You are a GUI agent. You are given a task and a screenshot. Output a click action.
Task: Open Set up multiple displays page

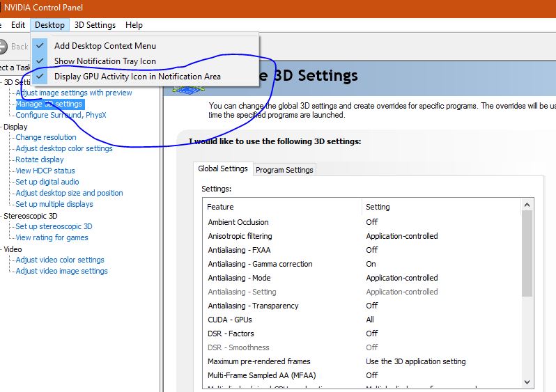click(54, 204)
